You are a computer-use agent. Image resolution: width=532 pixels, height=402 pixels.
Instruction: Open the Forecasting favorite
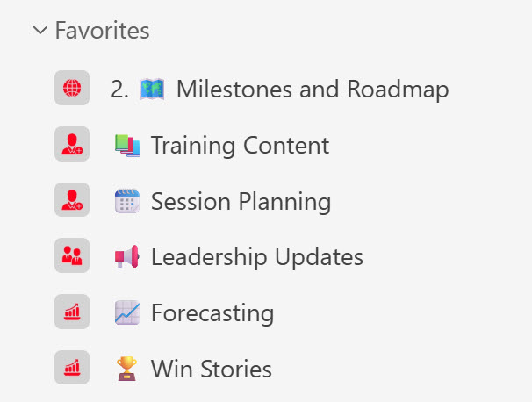coord(212,312)
